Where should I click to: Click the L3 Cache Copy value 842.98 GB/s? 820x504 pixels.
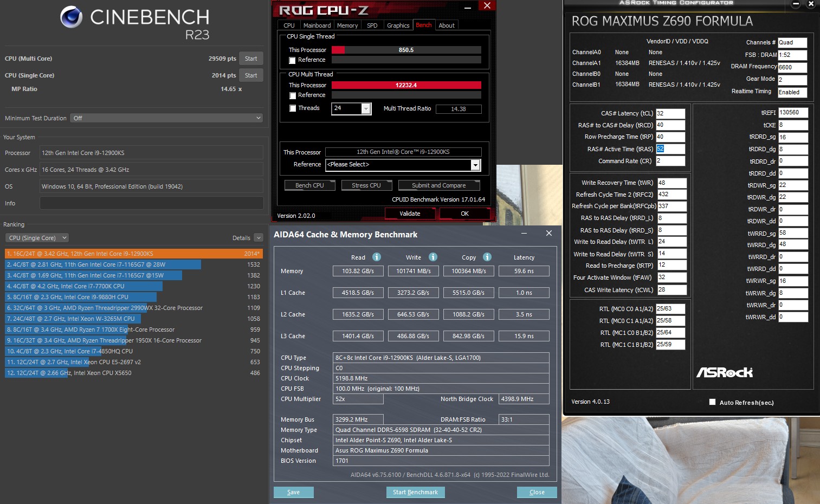point(469,336)
